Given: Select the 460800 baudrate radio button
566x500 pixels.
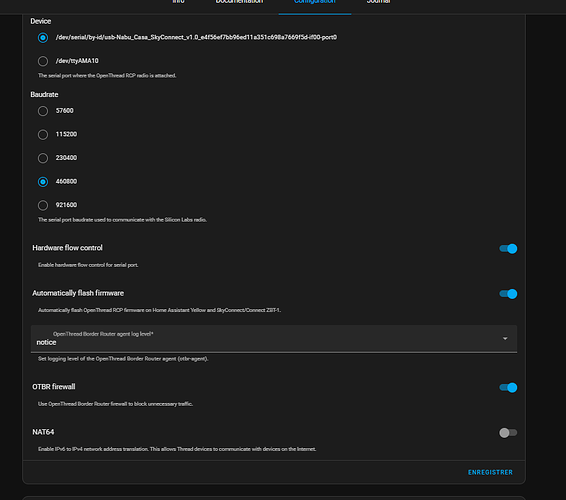Looking at the screenshot, I should pyautogui.click(x=43, y=182).
